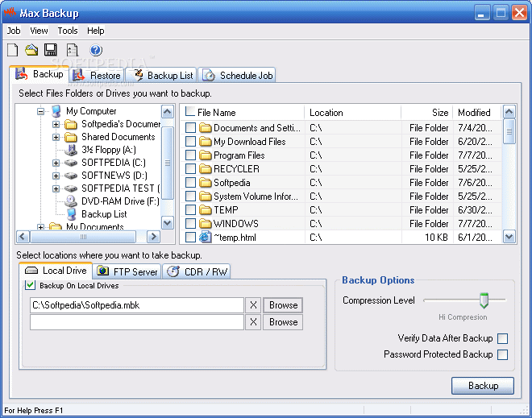Switch to the Restore tab
532x418 pixels.
[x=97, y=75]
